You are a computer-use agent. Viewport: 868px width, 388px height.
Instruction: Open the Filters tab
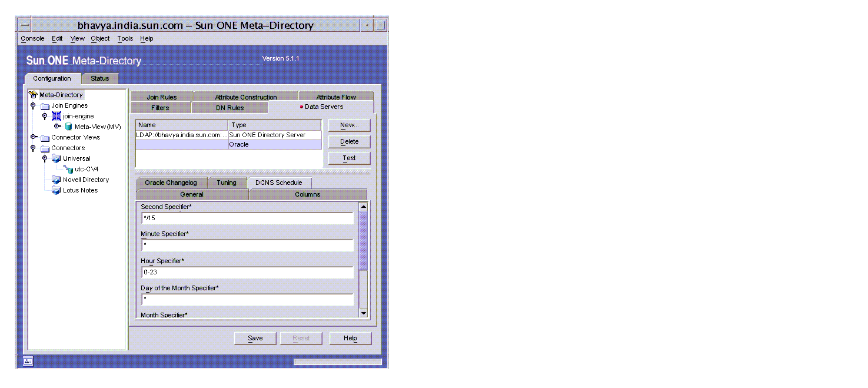pos(160,108)
